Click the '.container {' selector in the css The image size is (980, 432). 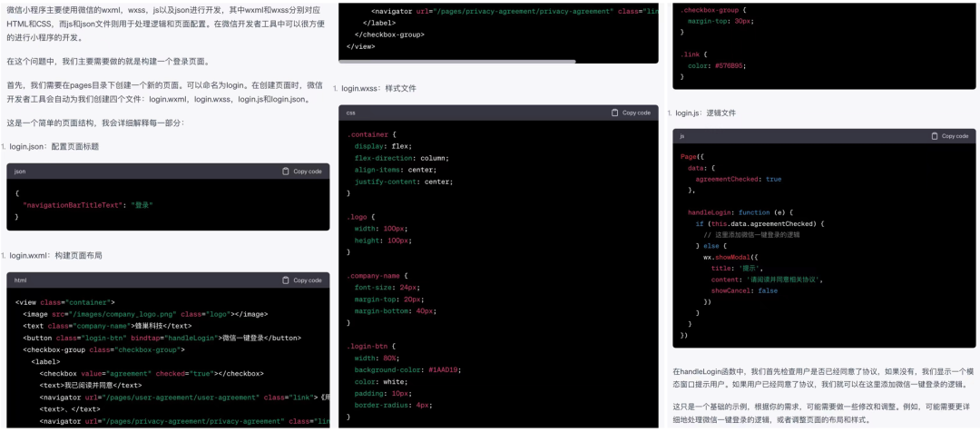372,134
